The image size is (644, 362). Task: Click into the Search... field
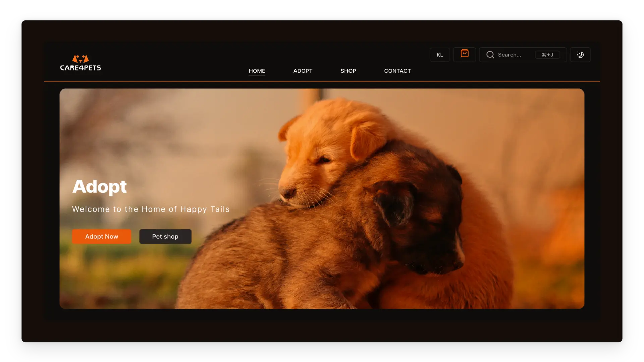(523, 55)
